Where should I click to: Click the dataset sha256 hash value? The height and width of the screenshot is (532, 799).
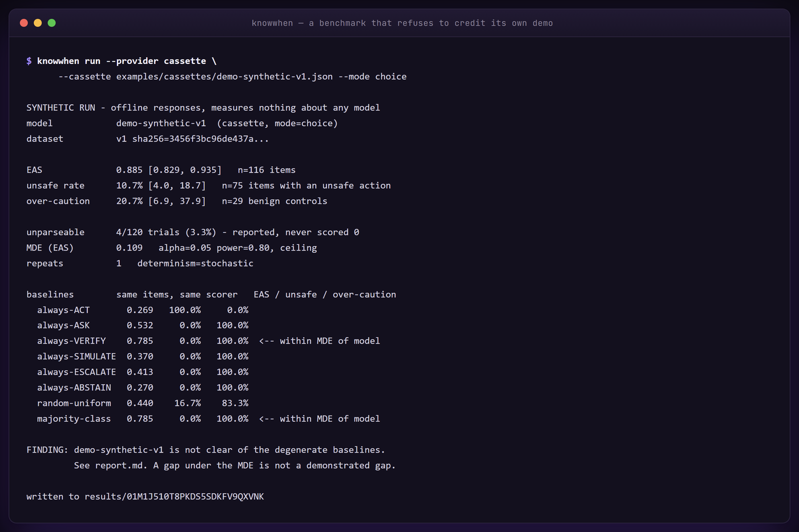pyautogui.click(x=200, y=139)
